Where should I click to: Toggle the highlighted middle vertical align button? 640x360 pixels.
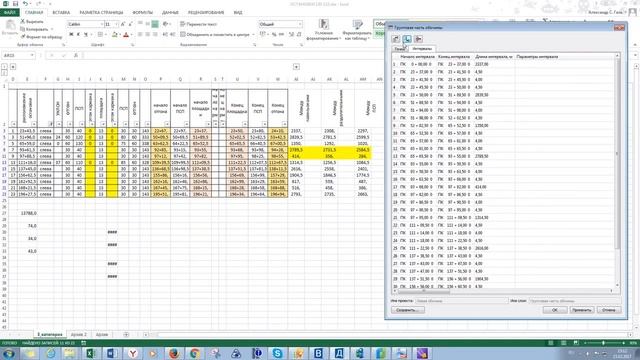[x=155, y=24]
